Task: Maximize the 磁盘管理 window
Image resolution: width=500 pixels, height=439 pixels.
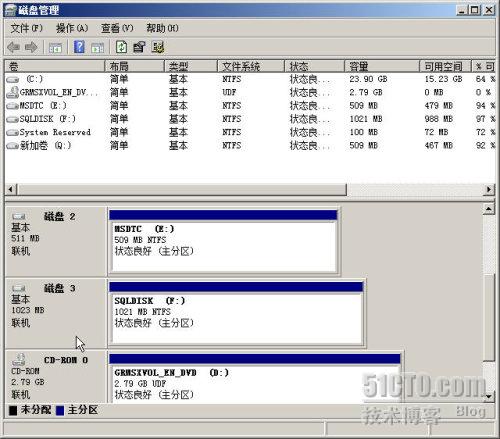Action: point(474,10)
